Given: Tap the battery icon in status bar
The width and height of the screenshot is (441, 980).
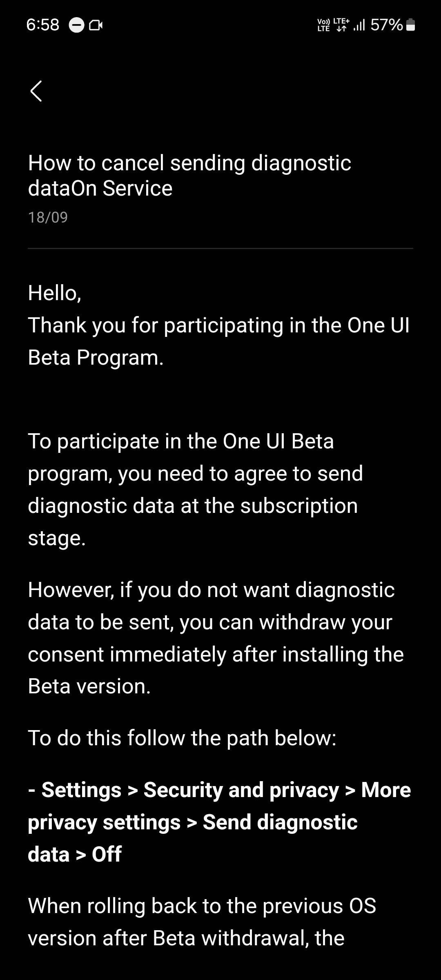Looking at the screenshot, I should point(411,25).
